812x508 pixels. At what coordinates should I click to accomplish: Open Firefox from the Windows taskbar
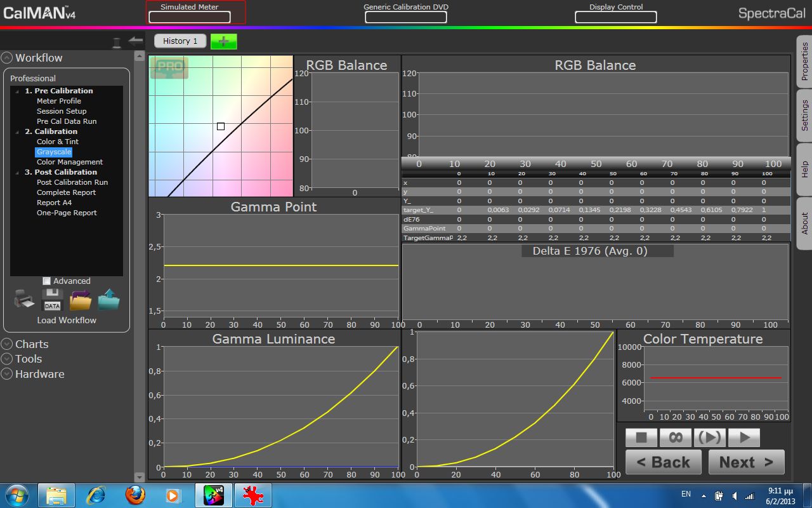(134, 495)
